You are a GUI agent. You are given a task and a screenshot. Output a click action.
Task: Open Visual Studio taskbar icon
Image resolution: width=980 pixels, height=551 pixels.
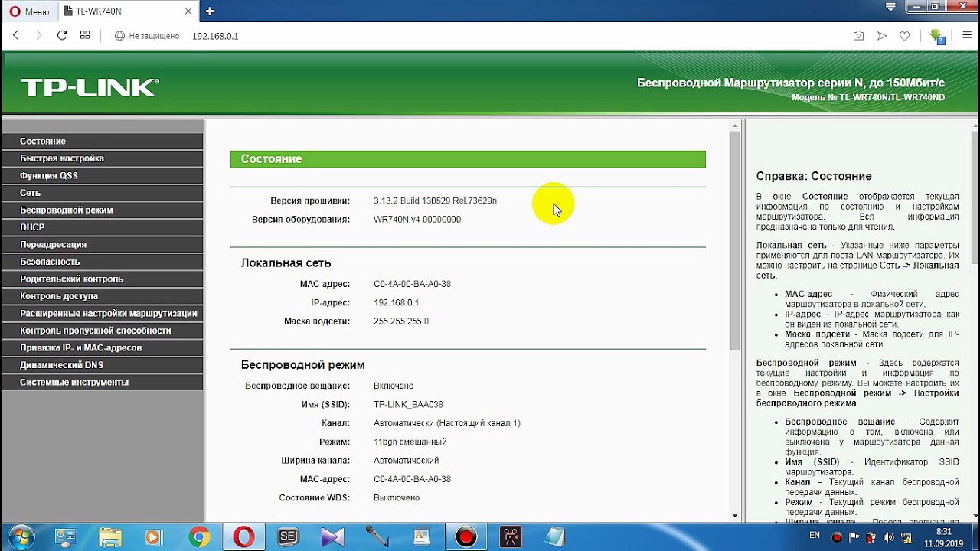[332, 536]
